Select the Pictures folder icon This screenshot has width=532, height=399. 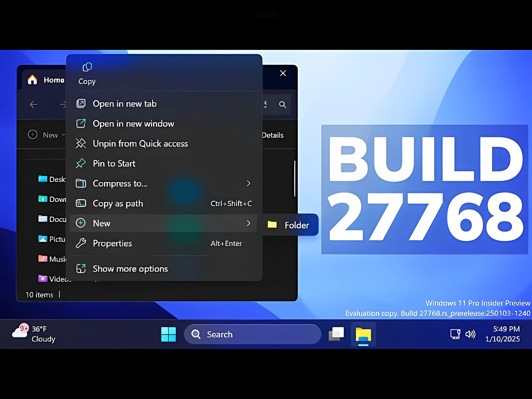[x=43, y=239]
